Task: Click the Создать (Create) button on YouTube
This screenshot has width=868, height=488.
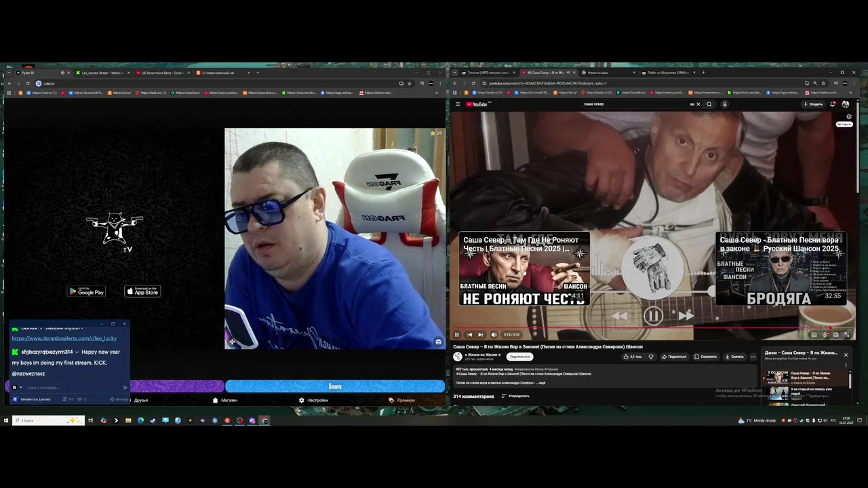Action: [813, 104]
